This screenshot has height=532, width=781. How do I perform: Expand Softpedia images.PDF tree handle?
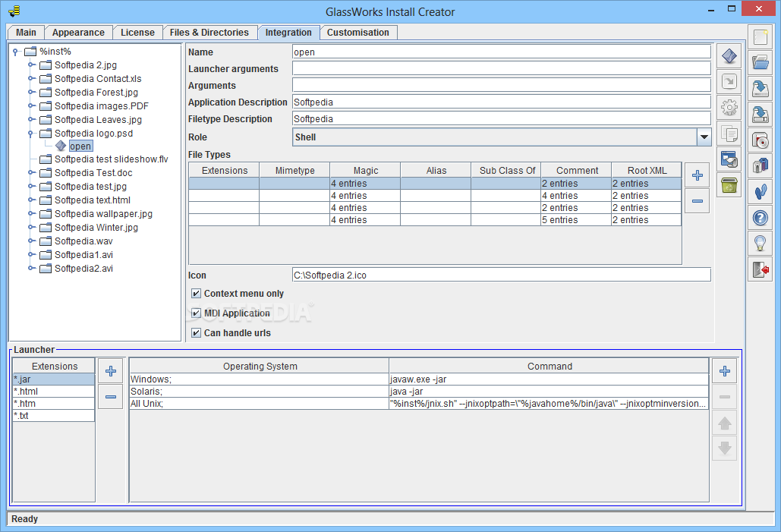31,105
